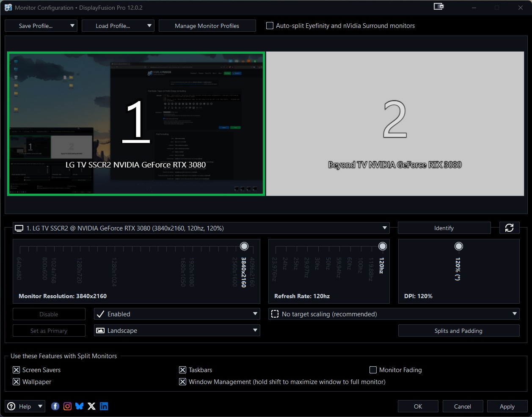Click the 800x600 resolution tick label
Image resolution: width=532 pixels, height=417 pixels.
tap(45, 269)
